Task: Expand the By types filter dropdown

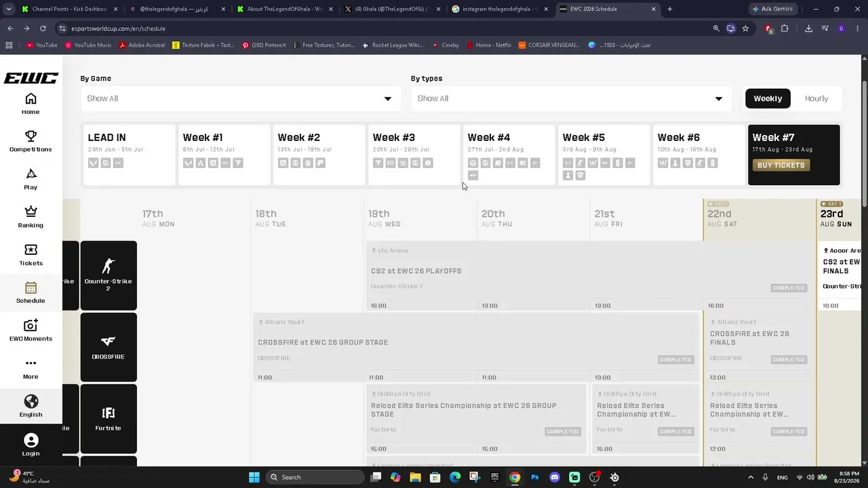Action: [x=572, y=98]
